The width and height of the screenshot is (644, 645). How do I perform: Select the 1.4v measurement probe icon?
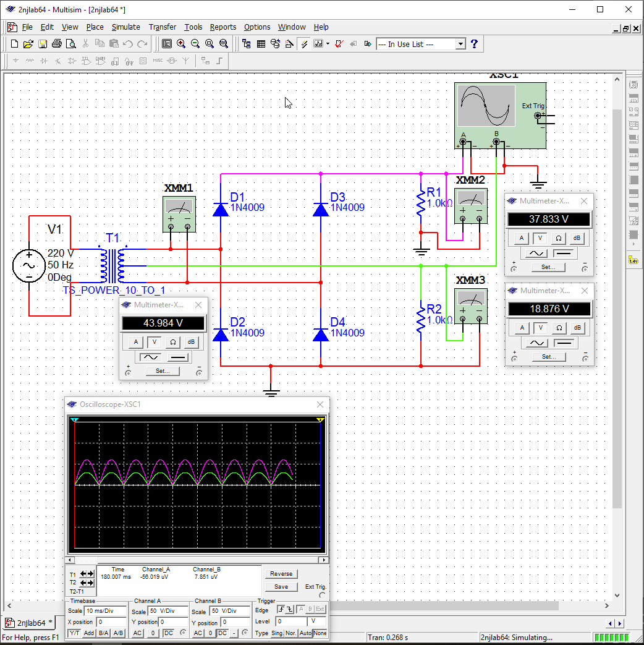(633, 261)
